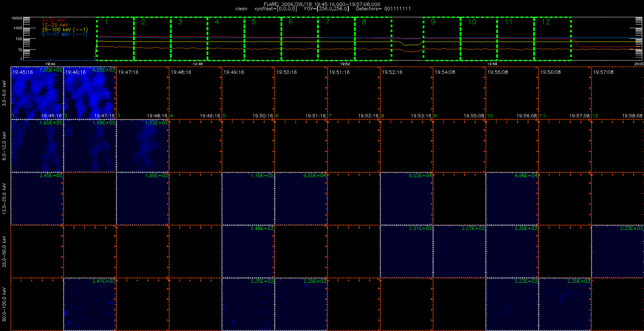Select interval 1 box in the light curve

pos(115,39)
